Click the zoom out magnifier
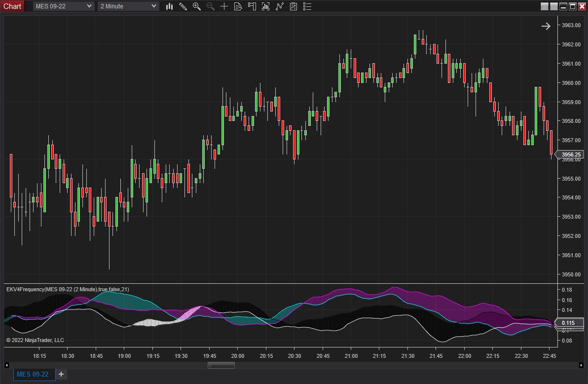Viewport: 588px width, 384px height. tap(210, 6)
